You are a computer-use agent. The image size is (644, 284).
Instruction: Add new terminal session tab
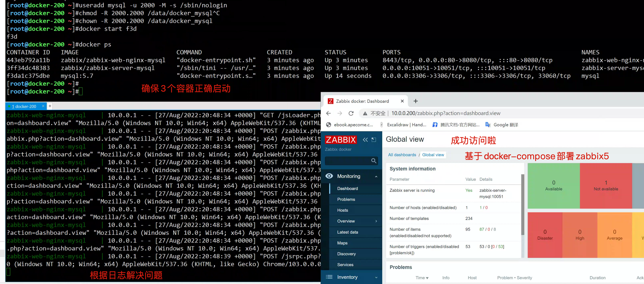pos(50,106)
